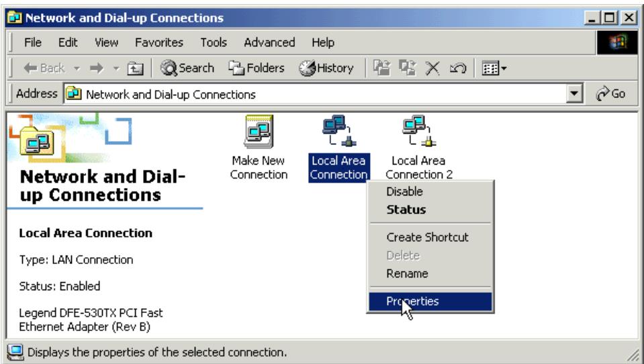644x364 pixels.
Task: Open the Forward history dropdown arrow
Action: pos(116,69)
